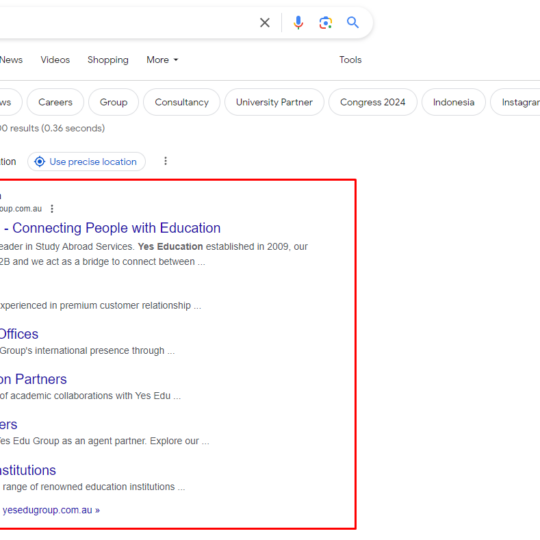Click snippet mentioning agent partner
Screen dimensions: 540x540
104,441
